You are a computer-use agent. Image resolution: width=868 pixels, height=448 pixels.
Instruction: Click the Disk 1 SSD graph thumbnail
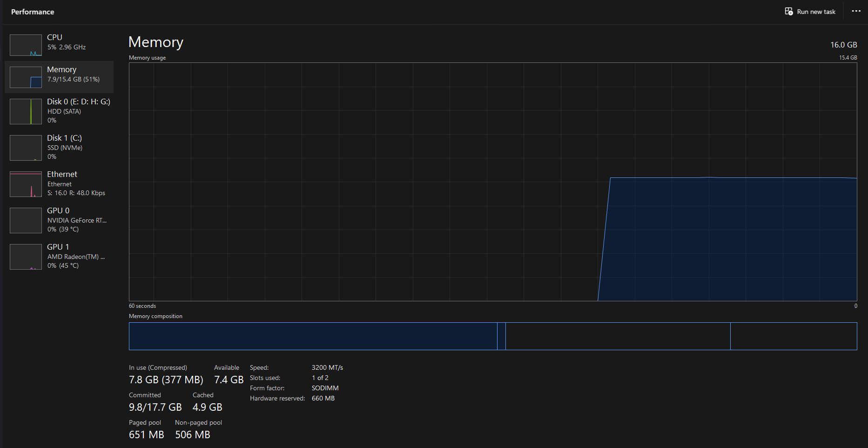point(26,148)
